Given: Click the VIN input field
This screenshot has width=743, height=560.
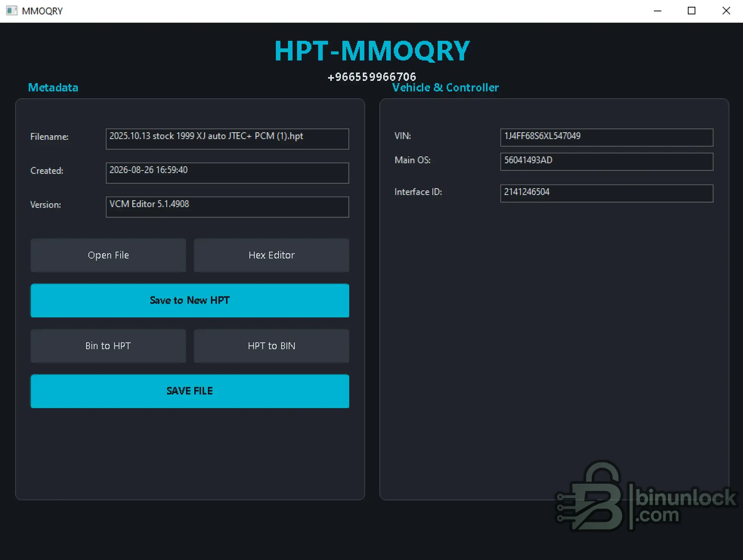Looking at the screenshot, I should (x=607, y=138).
